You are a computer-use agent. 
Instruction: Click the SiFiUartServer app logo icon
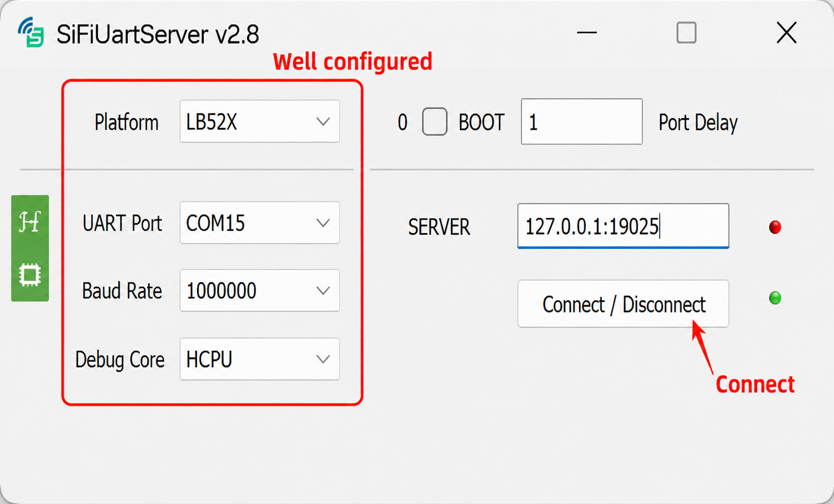point(31,33)
